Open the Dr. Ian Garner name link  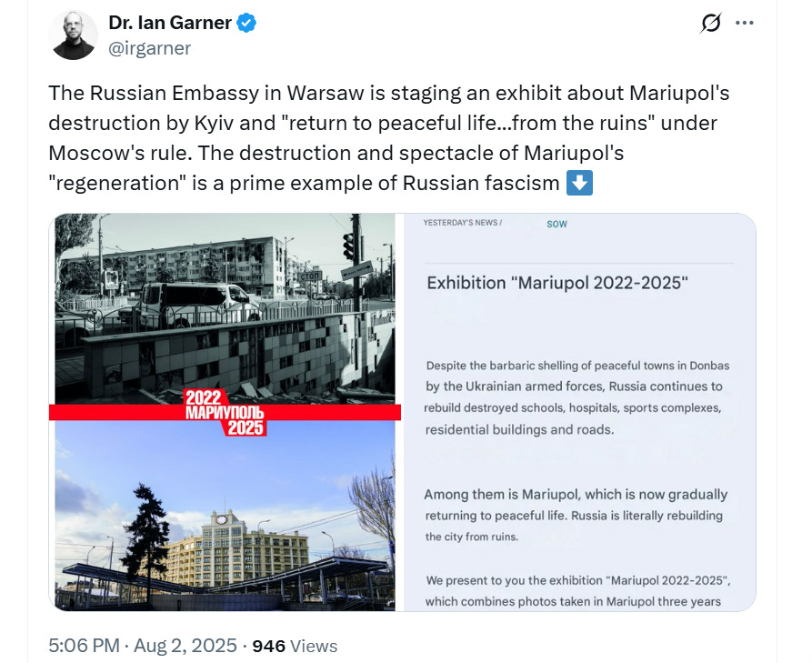[x=170, y=23]
